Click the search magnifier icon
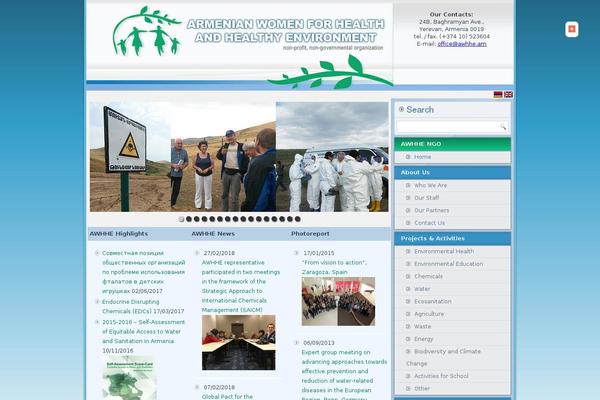This screenshot has width=600, height=400. pos(503,127)
